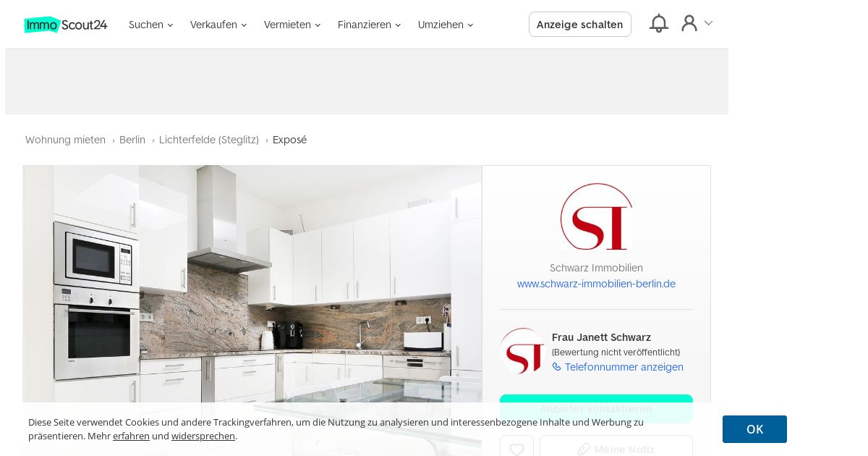Open the Umziehen menu
The image size is (868, 456).
pos(446,25)
